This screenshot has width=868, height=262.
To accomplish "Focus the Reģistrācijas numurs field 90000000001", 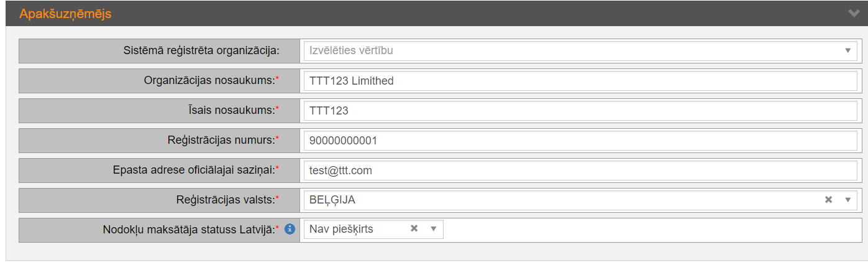I will point(580,141).
